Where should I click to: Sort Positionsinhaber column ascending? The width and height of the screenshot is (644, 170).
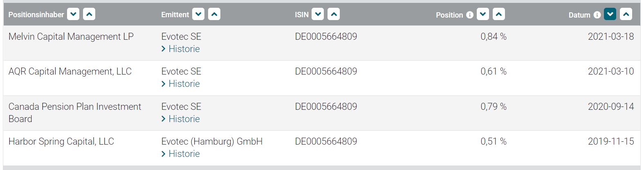click(x=89, y=14)
